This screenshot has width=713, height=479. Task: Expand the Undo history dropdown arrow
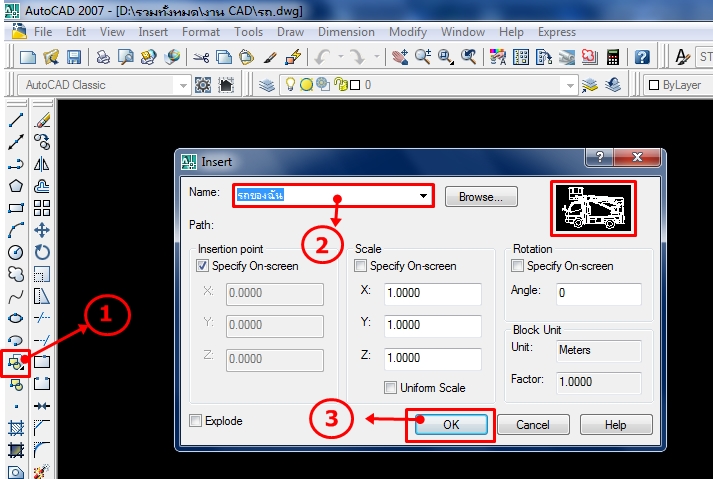pos(341,57)
